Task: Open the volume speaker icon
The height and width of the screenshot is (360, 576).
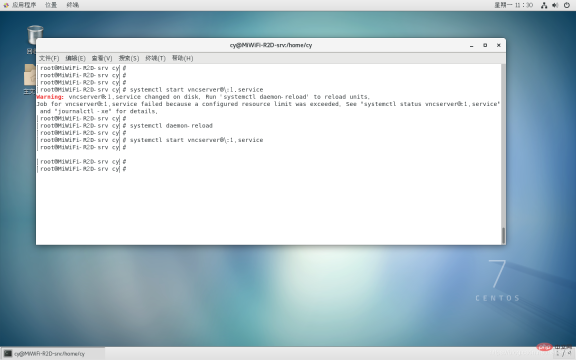Action: 555,5
